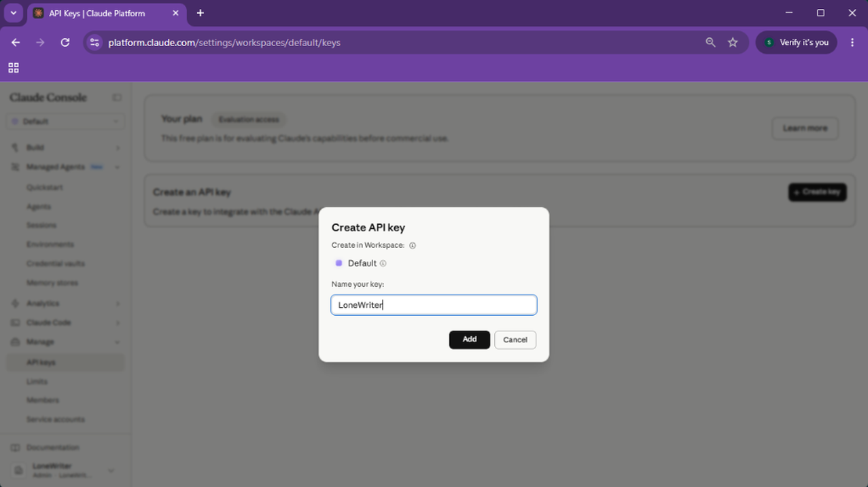Open the Default workspace selector dropdown

tap(65, 122)
